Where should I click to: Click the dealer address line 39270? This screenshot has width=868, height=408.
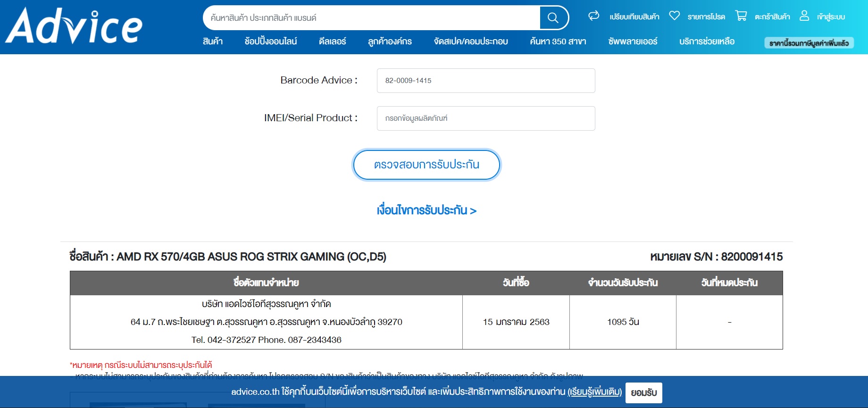tap(266, 322)
